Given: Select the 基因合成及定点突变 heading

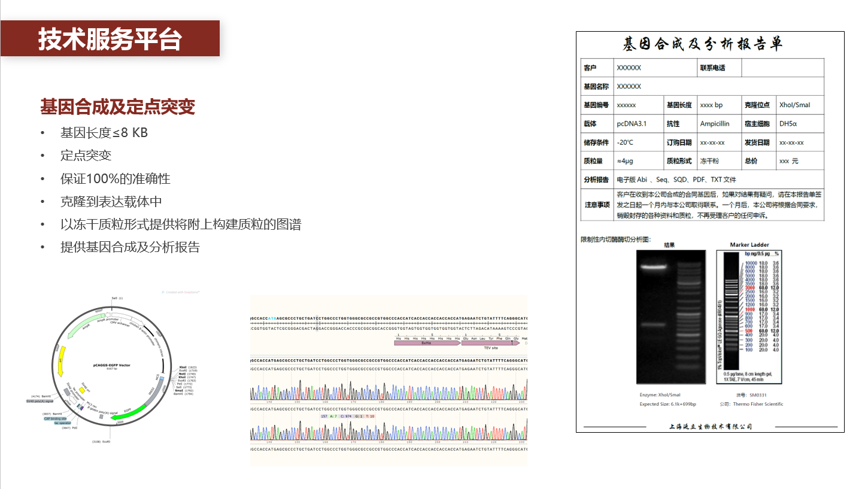Looking at the screenshot, I should (117, 107).
